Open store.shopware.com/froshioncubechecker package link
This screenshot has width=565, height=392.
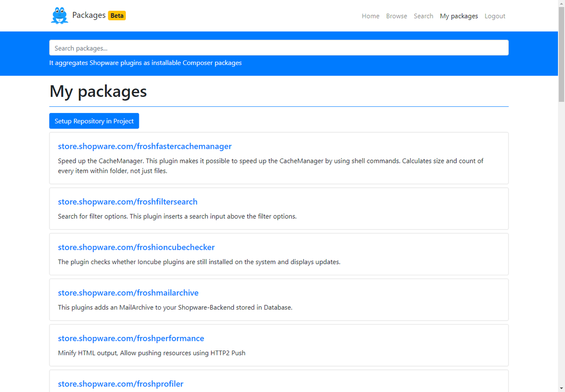click(136, 248)
